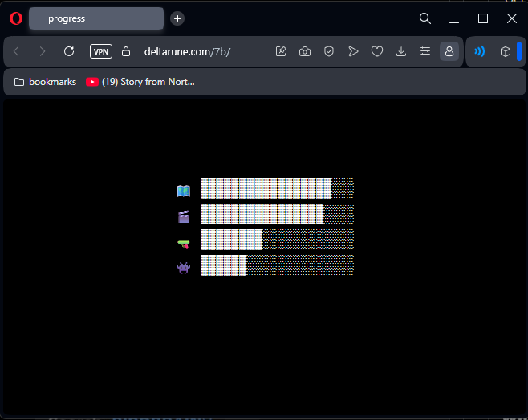The height and width of the screenshot is (420, 528).
Task: Add page to bookmarks with heart icon
Action: [x=377, y=51]
